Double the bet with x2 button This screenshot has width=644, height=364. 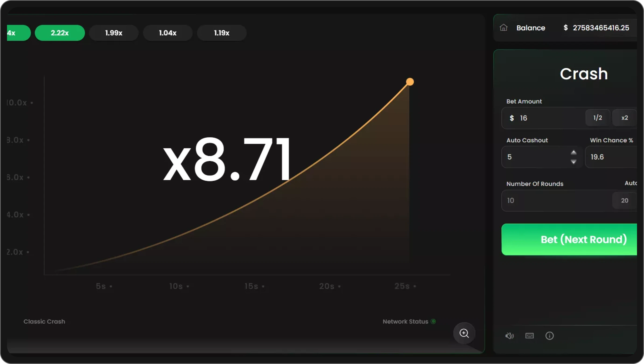tap(624, 118)
